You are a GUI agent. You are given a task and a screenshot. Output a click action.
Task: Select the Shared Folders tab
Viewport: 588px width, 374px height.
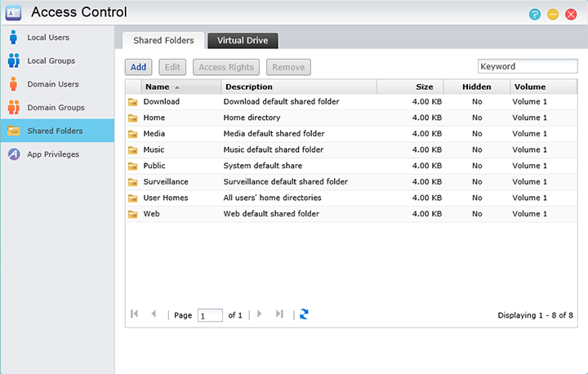click(163, 40)
